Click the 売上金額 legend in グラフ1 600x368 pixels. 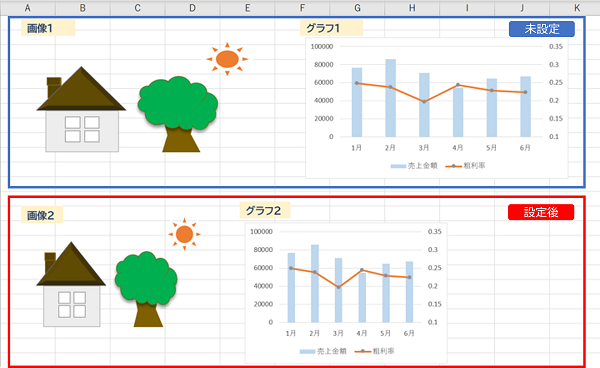tap(414, 166)
